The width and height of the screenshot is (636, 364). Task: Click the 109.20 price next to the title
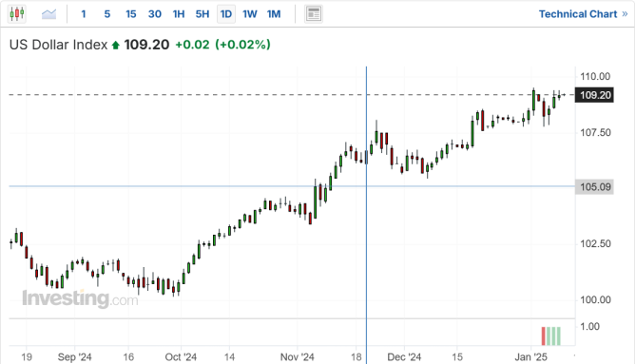coord(146,45)
